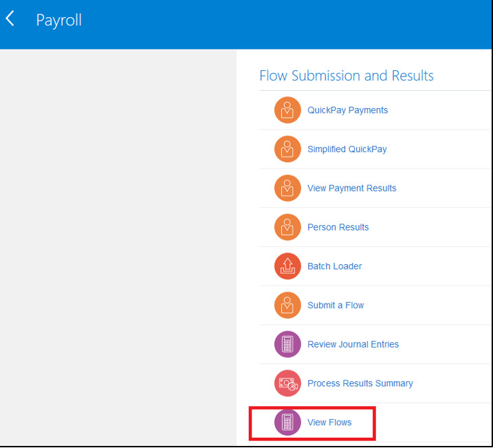Click the View Flows purple icon

(287, 422)
